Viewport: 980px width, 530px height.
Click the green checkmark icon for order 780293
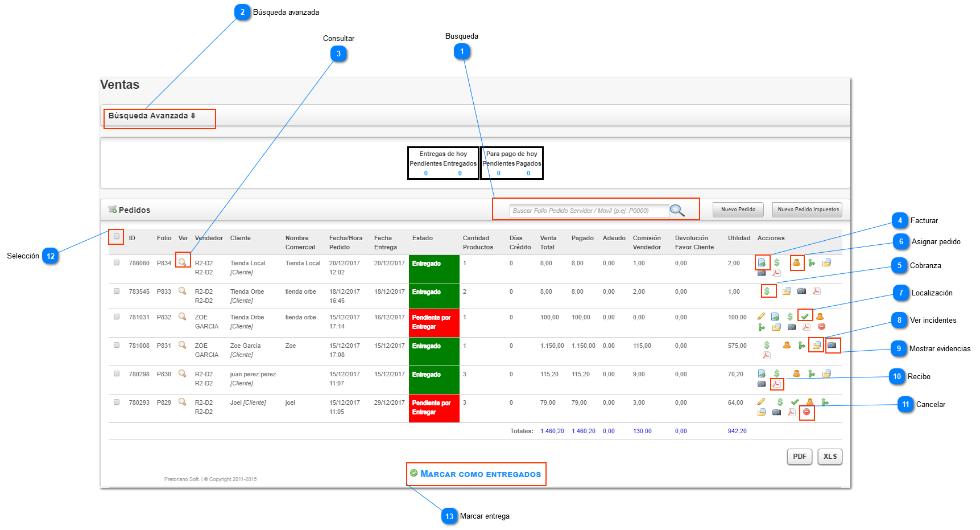point(795,402)
